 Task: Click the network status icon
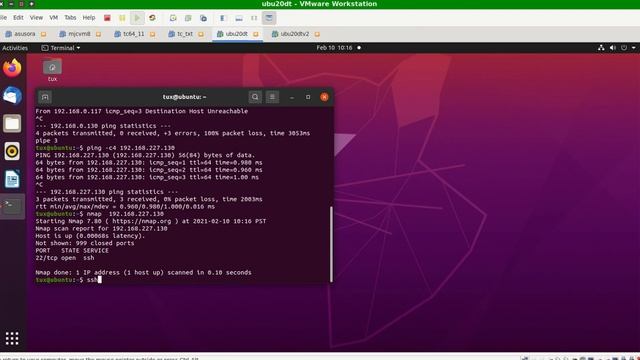coord(601,48)
